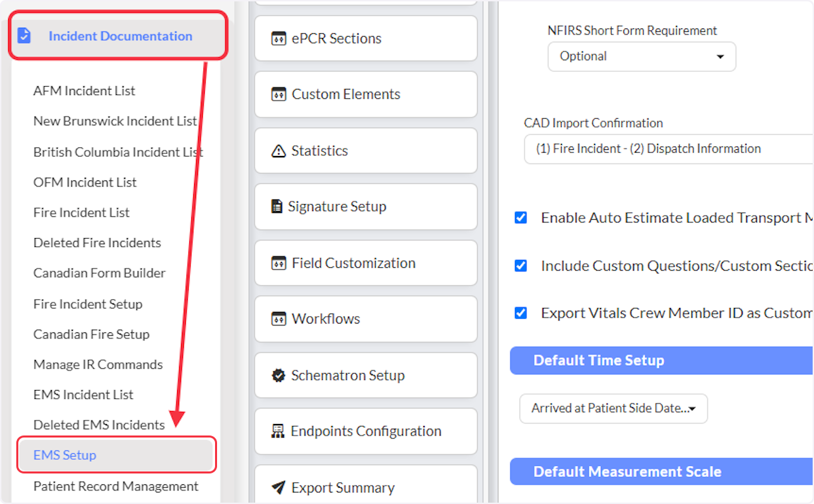814x504 pixels.
Task: Toggle Enable Auto Estimate Loaded Transport checkbox
Action: (x=521, y=218)
